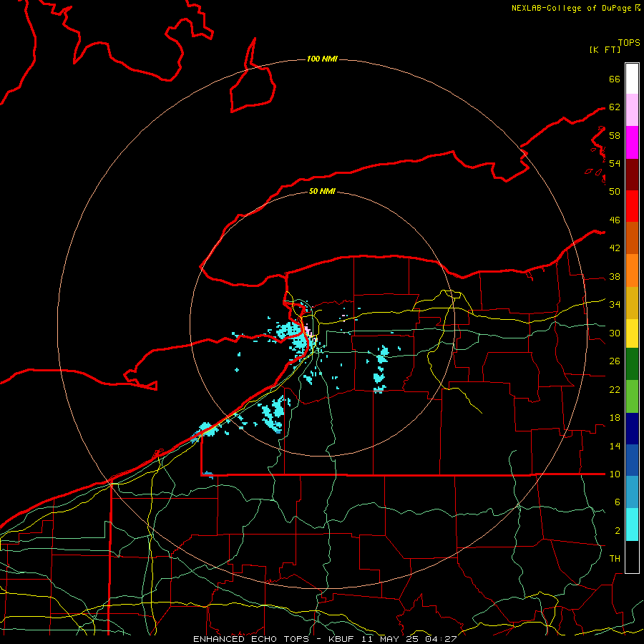Click the cyan 10 kft legend swatch

coord(632,525)
